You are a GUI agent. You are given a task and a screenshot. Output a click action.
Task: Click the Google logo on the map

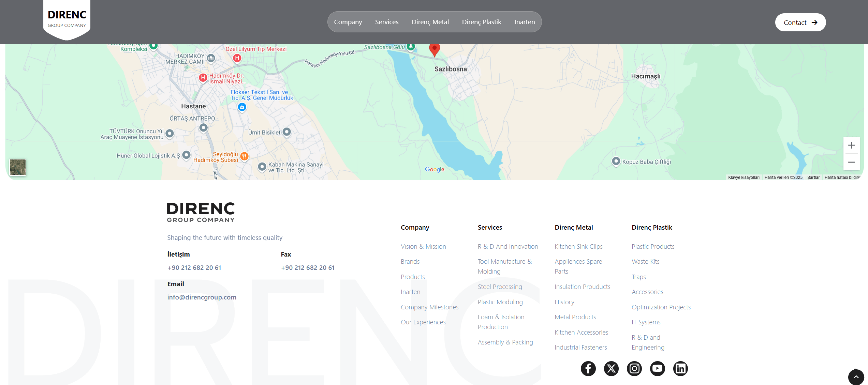click(x=435, y=169)
